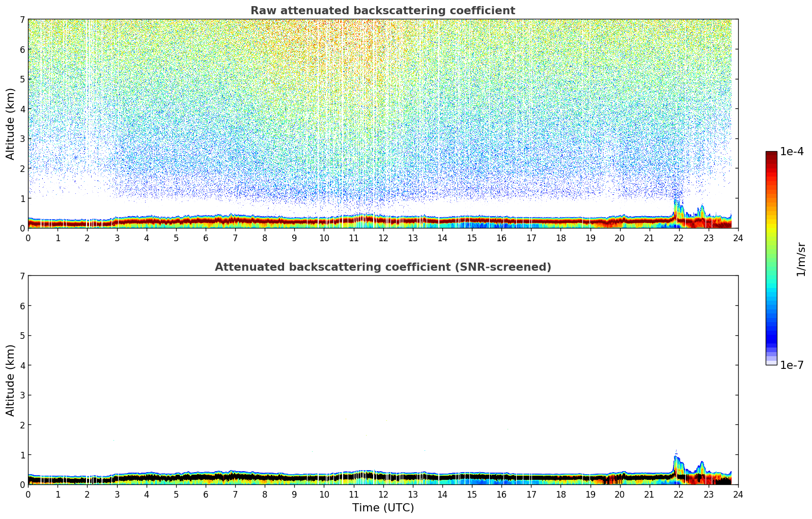812x519 pixels.
Task: Click the '1/m/sr' colorbar unit label
Action: tap(801, 259)
